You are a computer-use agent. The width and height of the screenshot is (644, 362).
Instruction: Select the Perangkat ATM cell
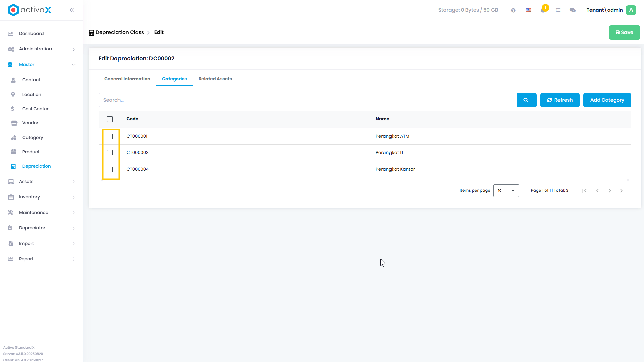click(x=393, y=136)
